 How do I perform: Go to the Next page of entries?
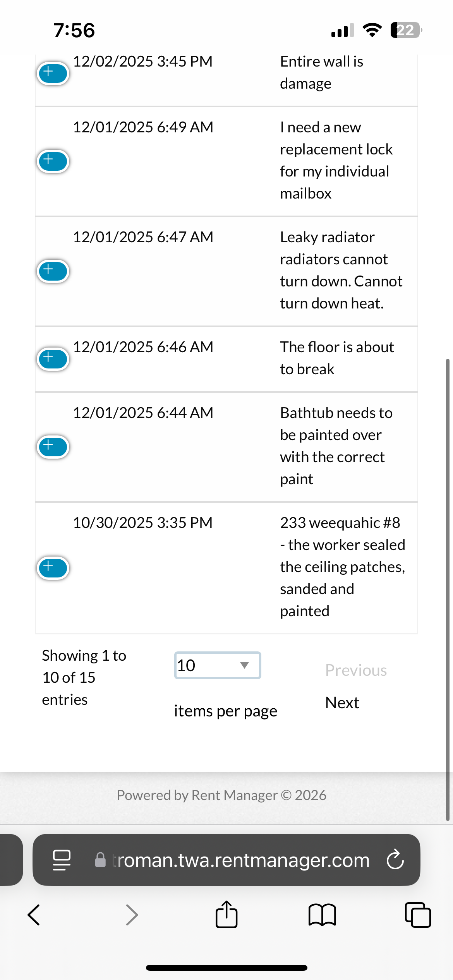[342, 702]
